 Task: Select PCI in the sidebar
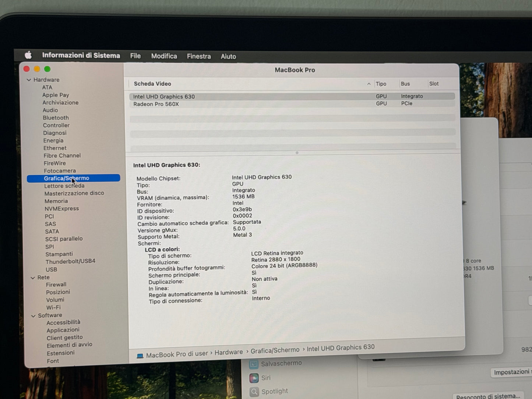(x=49, y=216)
